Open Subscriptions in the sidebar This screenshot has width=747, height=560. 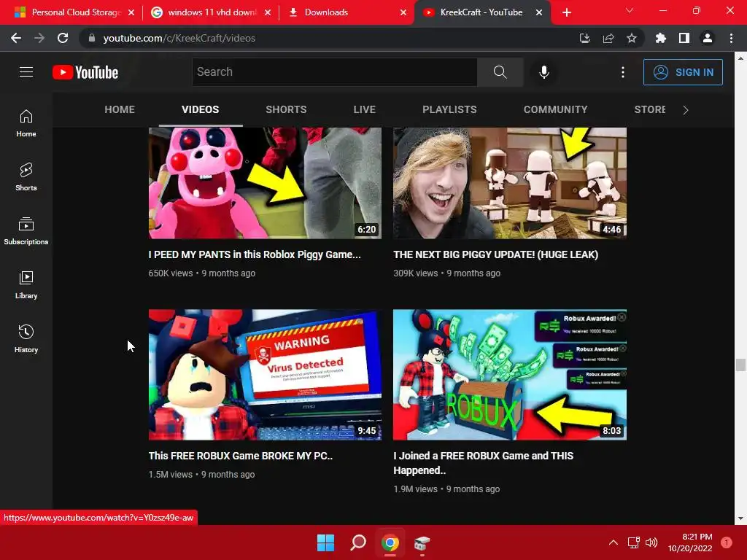pyautogui.click(x=26, y=230)
